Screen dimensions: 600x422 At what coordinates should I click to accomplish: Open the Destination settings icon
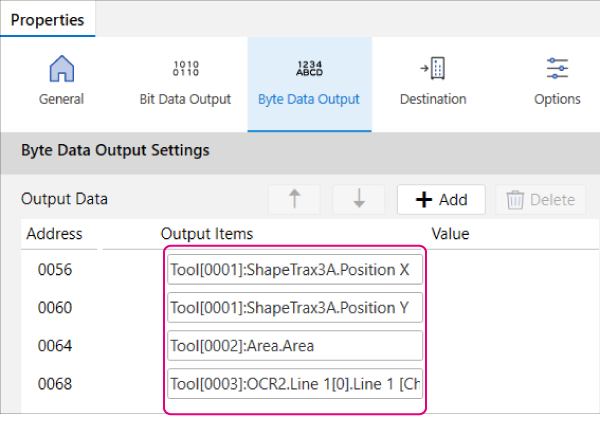pyautogui.click(x=432, y=70)
